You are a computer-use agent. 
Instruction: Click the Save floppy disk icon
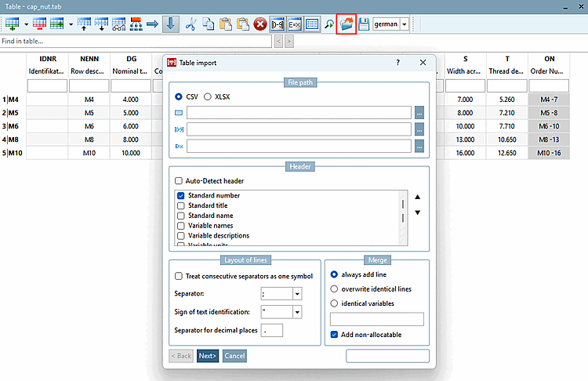coord(363,24)
